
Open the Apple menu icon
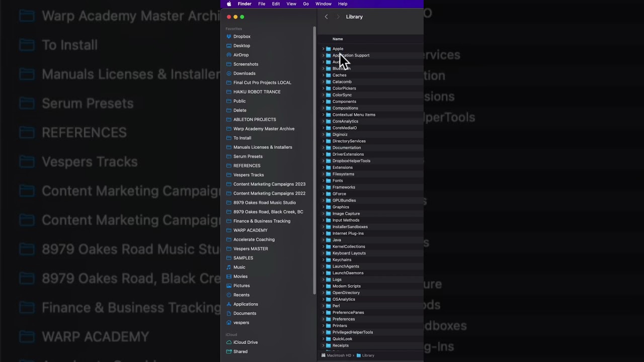click(229, 4)
